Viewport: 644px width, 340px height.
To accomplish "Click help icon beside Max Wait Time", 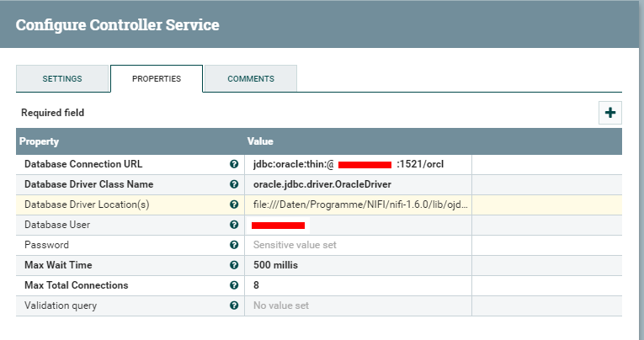I will pos(234,265).
